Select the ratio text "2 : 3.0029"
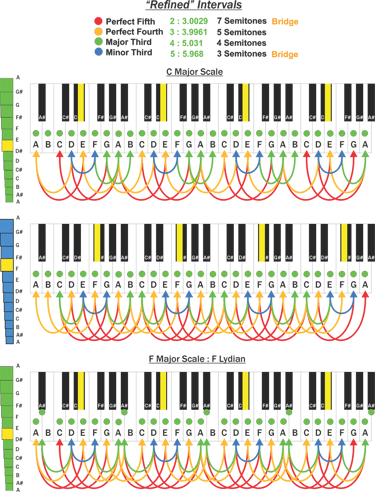This screenshot has width=375, height=492. (189, 21)
